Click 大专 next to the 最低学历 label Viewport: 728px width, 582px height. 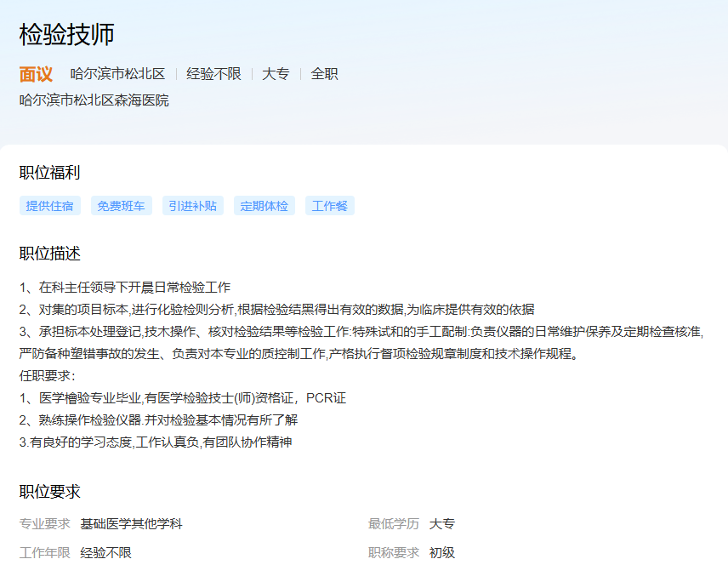[x=442, y=524]
